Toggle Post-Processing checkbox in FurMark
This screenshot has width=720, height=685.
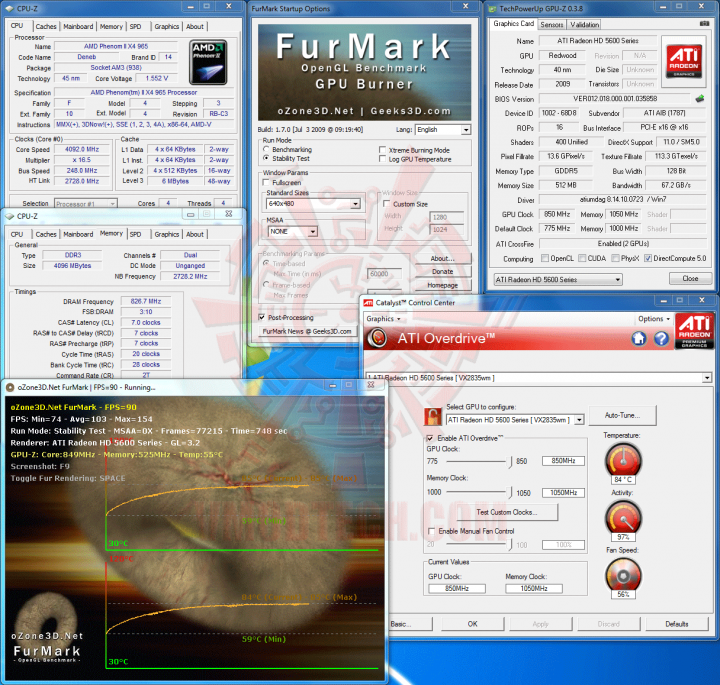[262, 317]
